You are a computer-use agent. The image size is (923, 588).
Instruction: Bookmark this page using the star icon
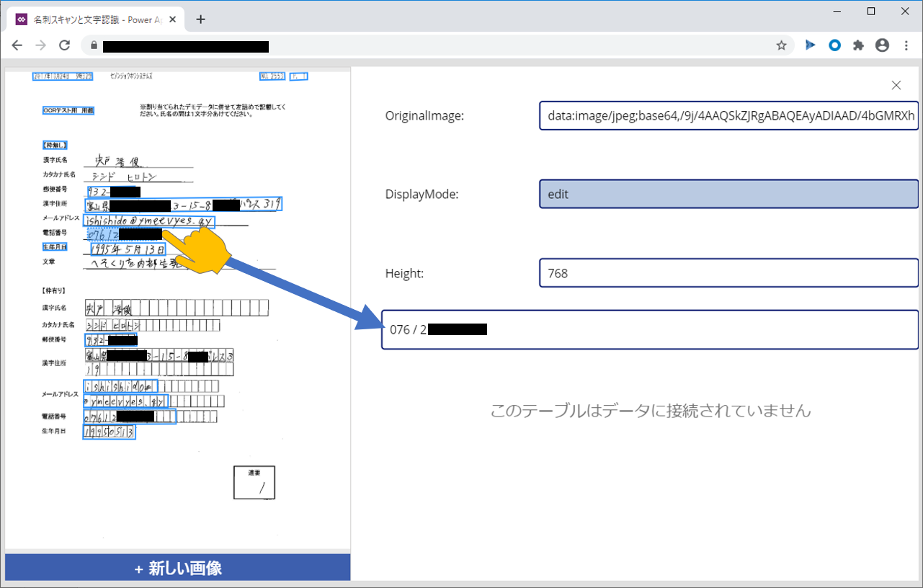(x=782, y=45)
